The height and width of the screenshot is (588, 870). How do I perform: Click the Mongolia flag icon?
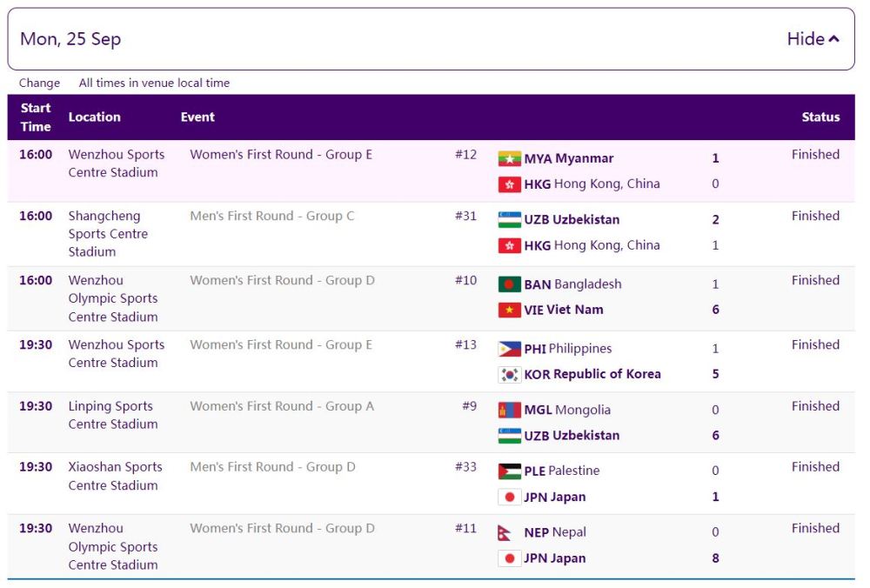(509, 410)
